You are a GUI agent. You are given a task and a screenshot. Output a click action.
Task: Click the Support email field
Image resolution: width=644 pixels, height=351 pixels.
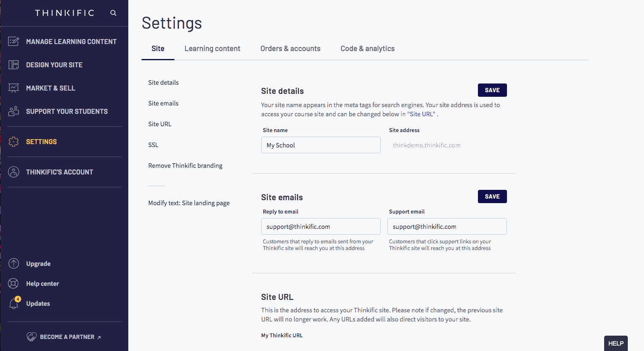pyautogui.click(x=447, y=226)
